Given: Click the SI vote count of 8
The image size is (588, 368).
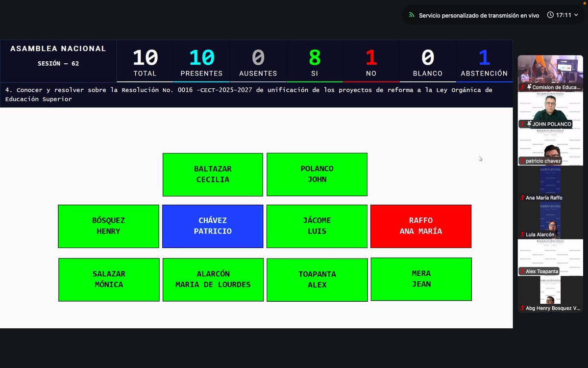Looking at the screenshot, I should tap(315, 58).
